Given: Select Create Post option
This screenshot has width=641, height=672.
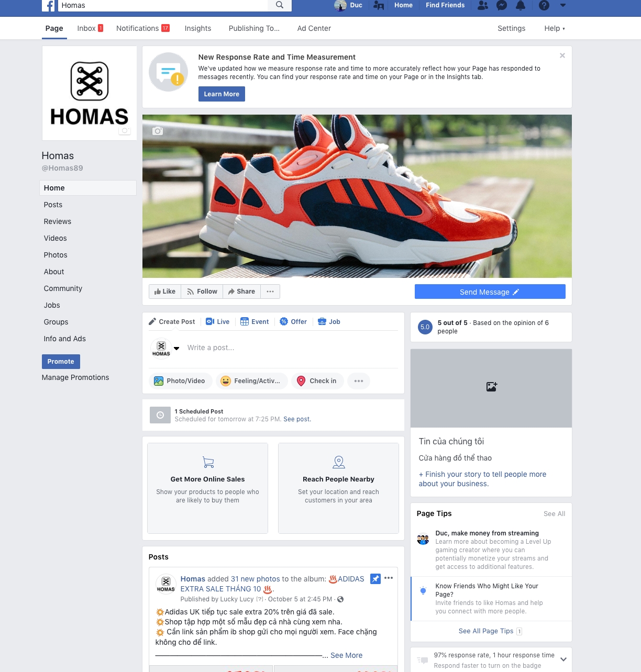Looking at the screenshot, I should click(172, 322).
